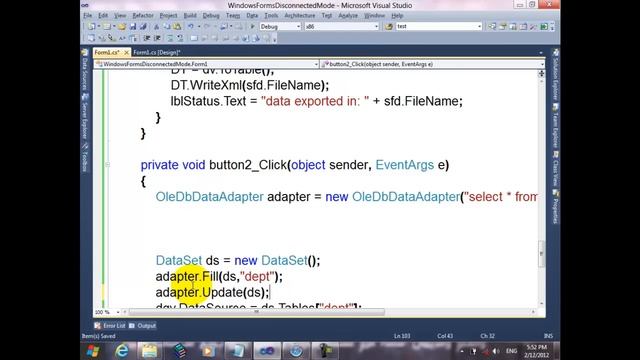Click the Paste clipboard icon

pyautogui.click(x=177, y=27)
